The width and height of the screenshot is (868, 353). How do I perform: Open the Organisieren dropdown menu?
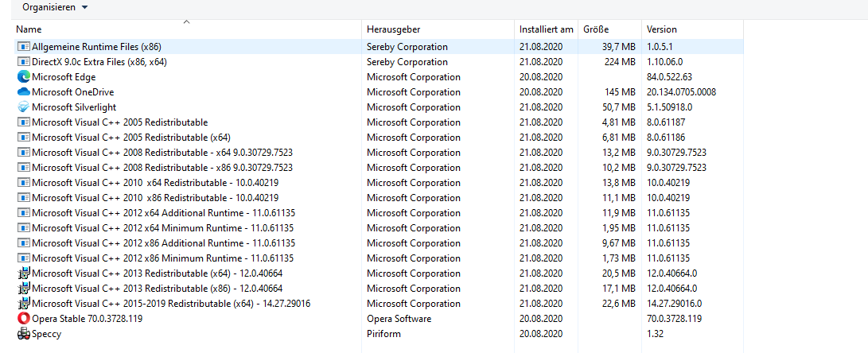(x=55, y=7)
